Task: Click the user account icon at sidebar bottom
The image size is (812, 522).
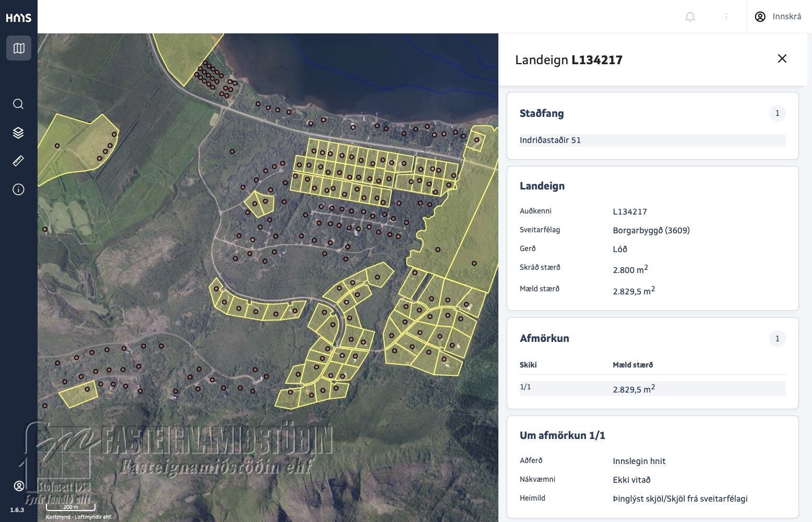Action: pyautogui.click(x=19, y=486)
